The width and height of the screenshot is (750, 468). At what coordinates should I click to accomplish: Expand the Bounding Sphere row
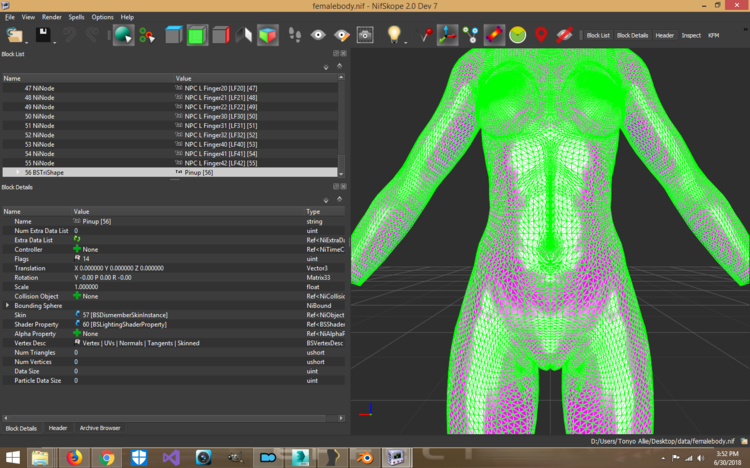click(7, 305)
